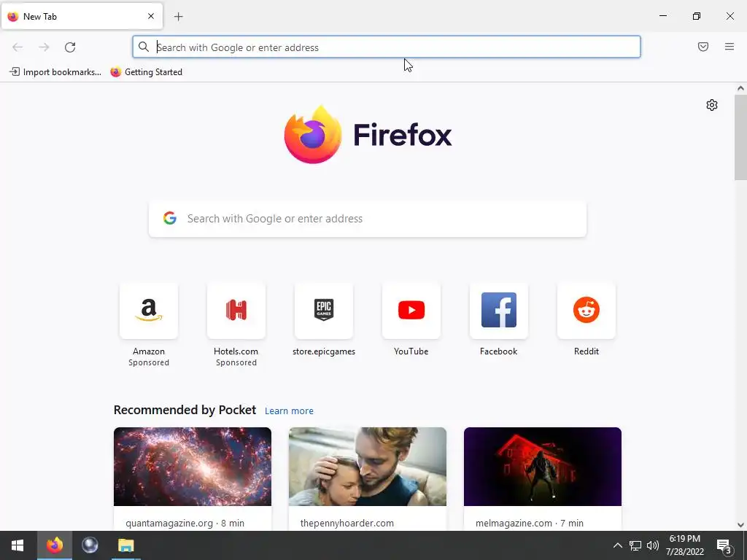Go back one page
The image size is (747, 560).
18,47
